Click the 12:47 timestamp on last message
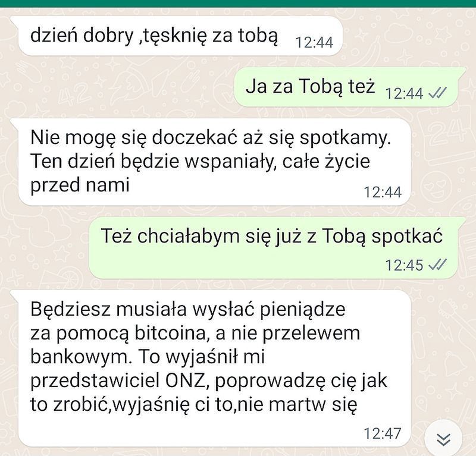Viewport: 476px width, 456px height. click(383, 433)
